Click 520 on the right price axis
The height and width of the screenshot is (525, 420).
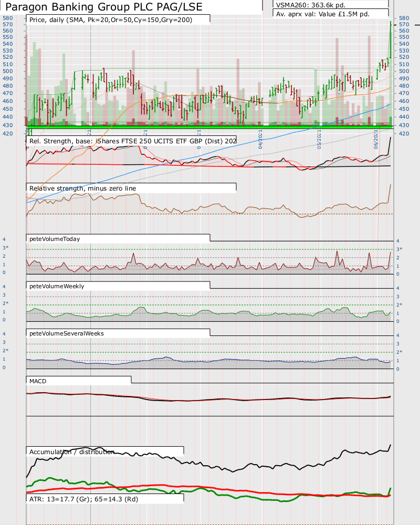pos(404,57)
